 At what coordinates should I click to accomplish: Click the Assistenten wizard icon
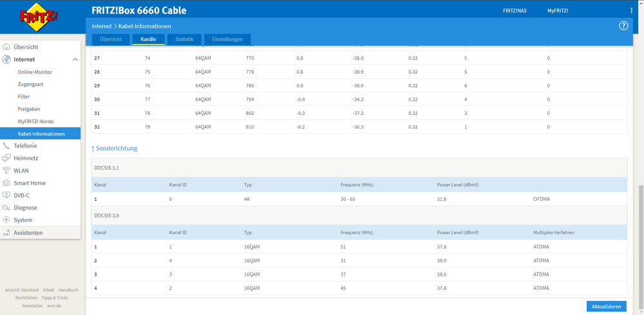pyautogui.click(x=6, y=233)
